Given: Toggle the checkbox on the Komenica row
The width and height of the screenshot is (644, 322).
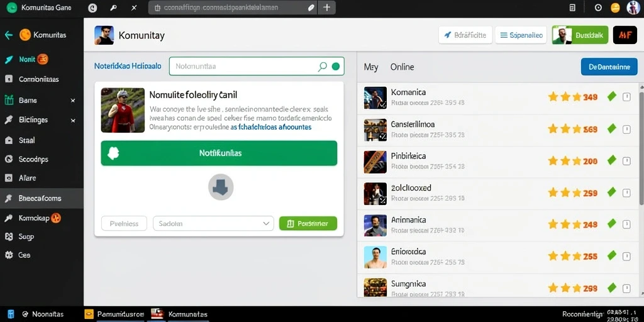Looking at the screenshot, I should pos(627,97).
